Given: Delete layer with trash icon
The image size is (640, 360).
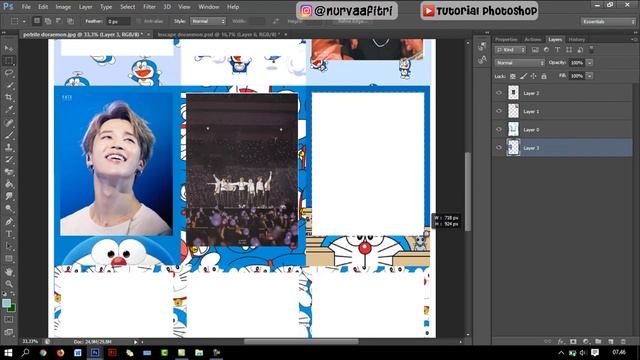Looking at the screenshot, I should pos(623,341).
